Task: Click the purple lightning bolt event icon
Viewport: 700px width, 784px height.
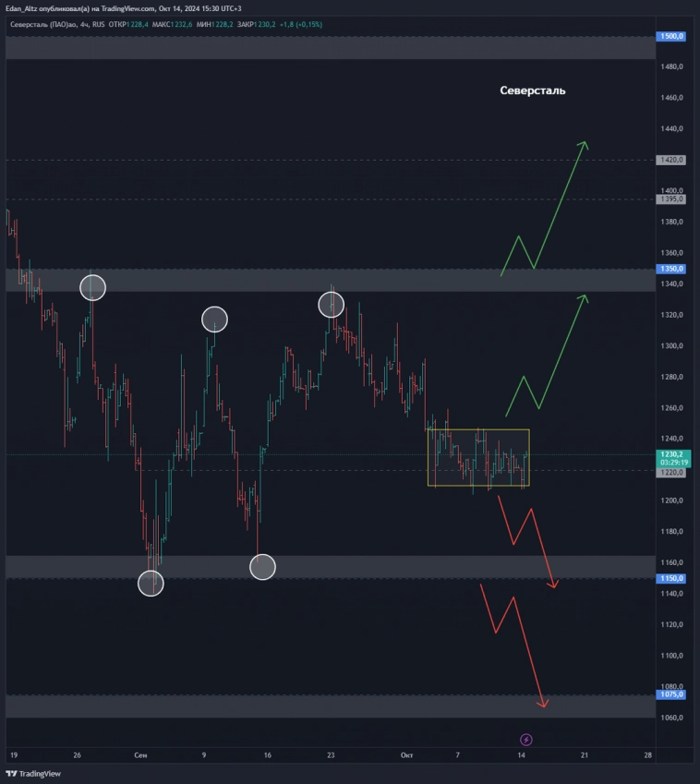Action: tap(526, 740)
